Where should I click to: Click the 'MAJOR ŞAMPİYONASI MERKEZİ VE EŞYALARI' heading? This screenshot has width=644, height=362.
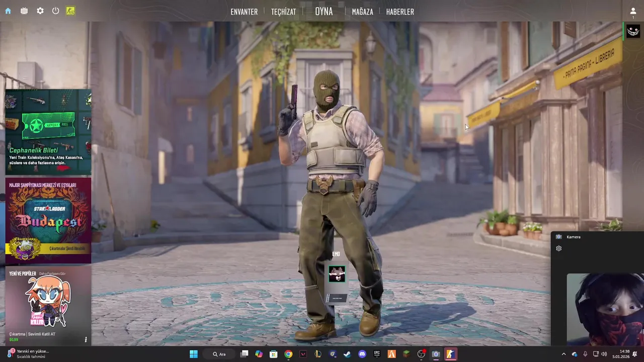[x=43, y=185]
